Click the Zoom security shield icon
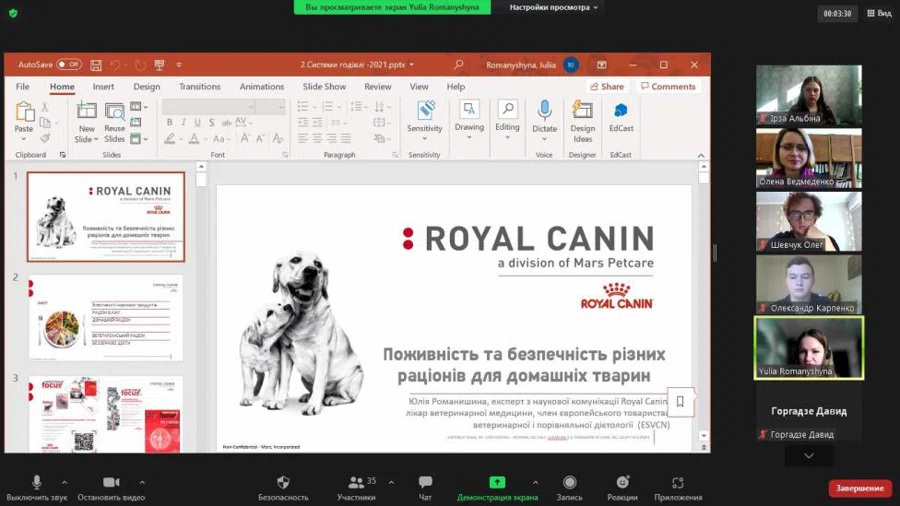 pyautogui.click(x=283, y=482)
